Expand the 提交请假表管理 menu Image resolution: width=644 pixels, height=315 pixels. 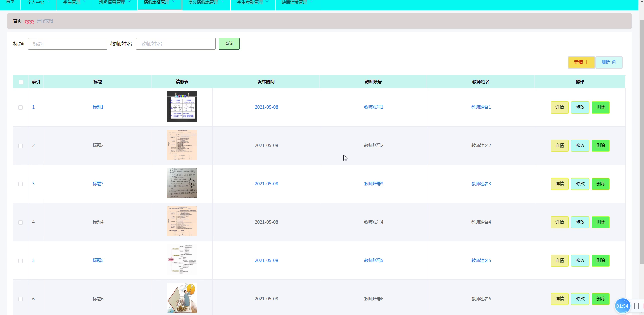206,3
